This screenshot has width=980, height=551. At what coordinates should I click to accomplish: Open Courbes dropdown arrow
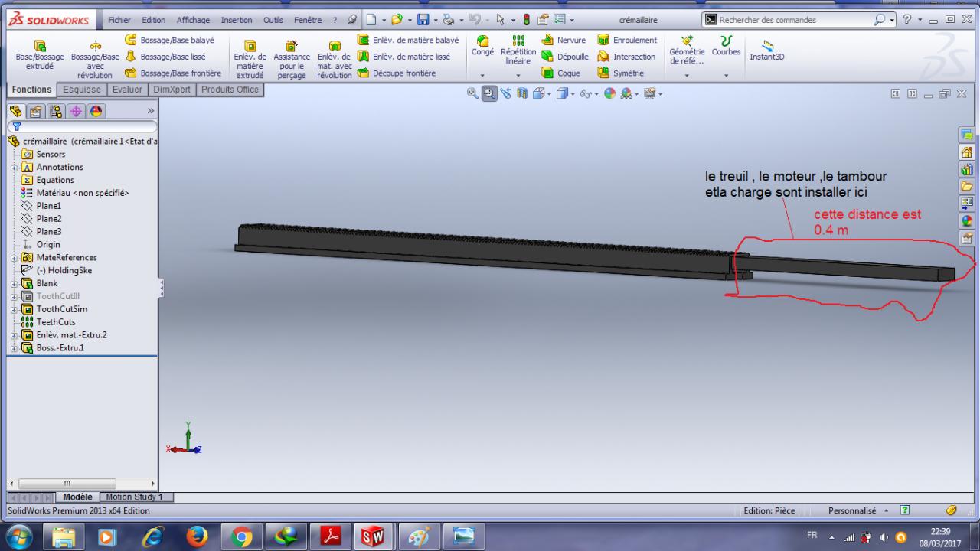pos(726,76)
